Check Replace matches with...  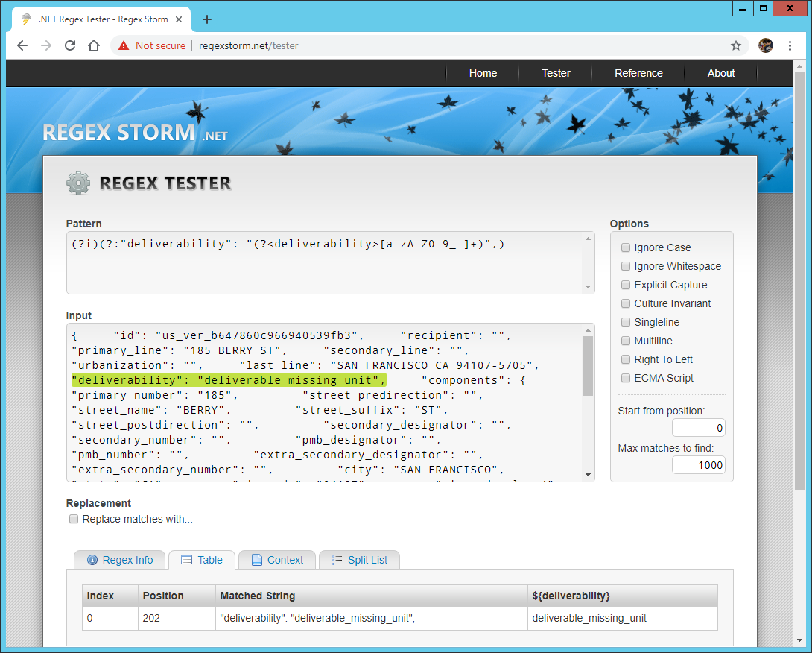click(74, 519)
